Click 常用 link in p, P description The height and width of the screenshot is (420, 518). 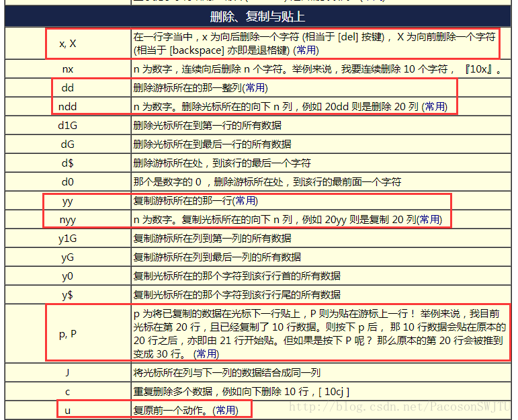tap(206, 354)
